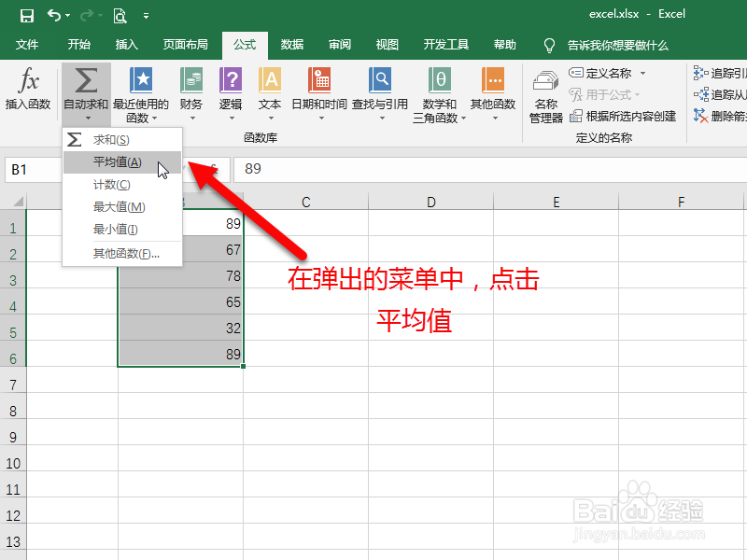This screenshot has height=560, width=747.
Task: Click the 89 cell in row 6
Action: pyautogui.click(x=181, y=354)
